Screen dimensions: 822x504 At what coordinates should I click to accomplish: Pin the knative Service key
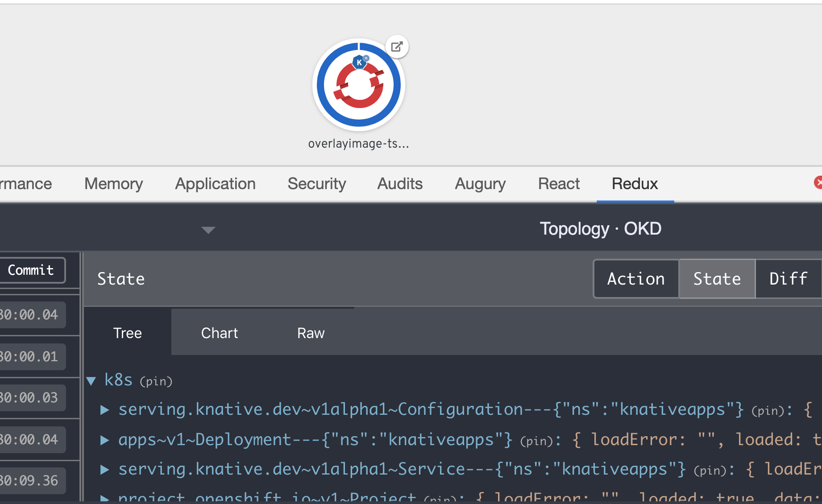coord(710,470)
